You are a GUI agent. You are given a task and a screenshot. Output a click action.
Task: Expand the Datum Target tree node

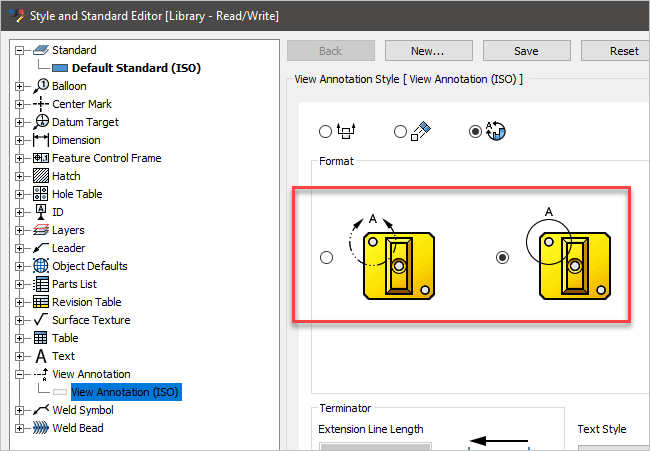(19, 122)
